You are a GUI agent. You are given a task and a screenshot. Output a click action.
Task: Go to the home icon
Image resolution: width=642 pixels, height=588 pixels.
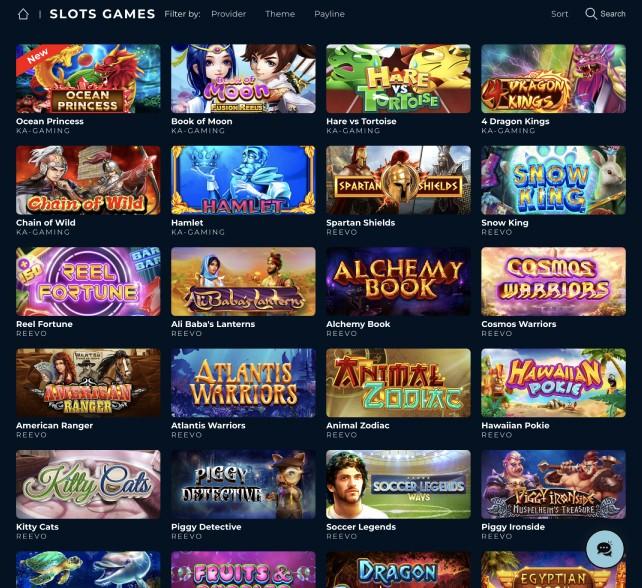pyautogui.click(x=23, y=14)
